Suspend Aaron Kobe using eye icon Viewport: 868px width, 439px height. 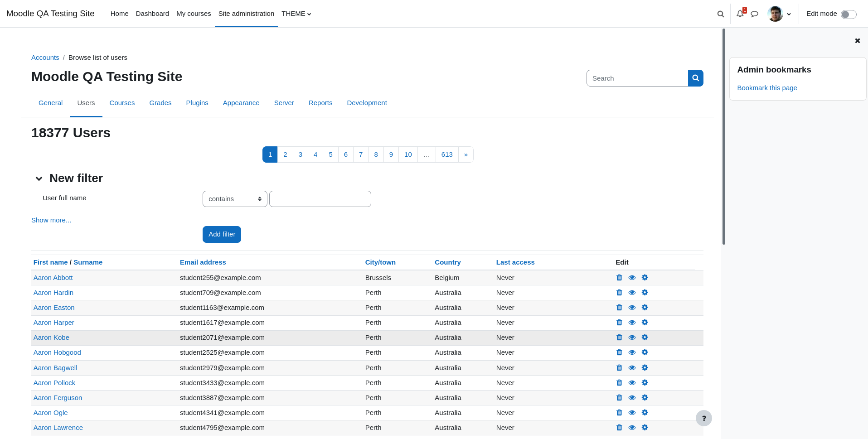632,338
